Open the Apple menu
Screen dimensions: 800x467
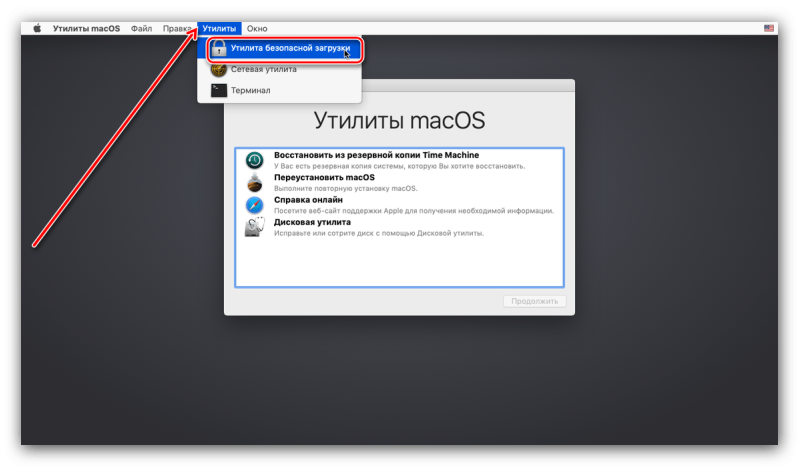point(37,29)
